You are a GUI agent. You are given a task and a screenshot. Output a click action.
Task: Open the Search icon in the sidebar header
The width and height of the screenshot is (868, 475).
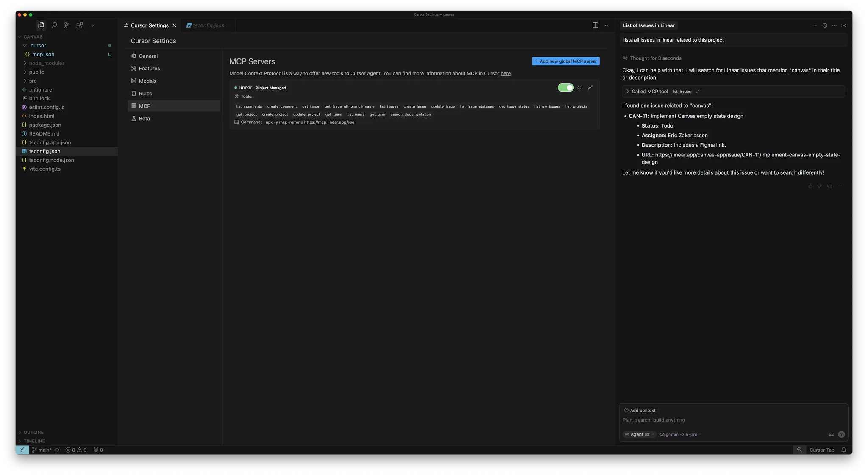[54, 25]
